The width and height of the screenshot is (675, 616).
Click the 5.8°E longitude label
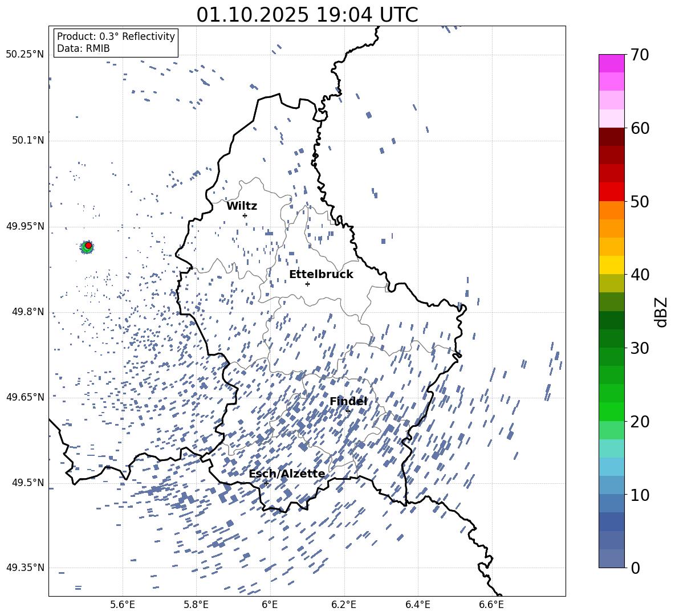click(x=196, y=605)
